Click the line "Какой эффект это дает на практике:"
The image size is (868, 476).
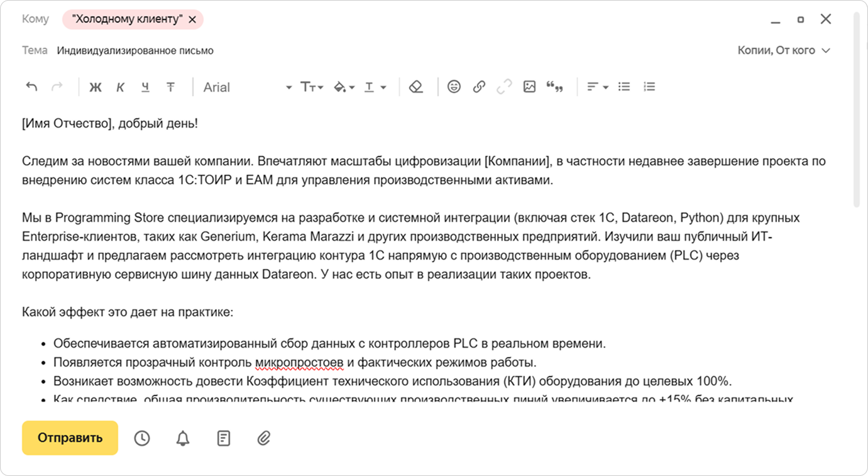click(128, 313)
